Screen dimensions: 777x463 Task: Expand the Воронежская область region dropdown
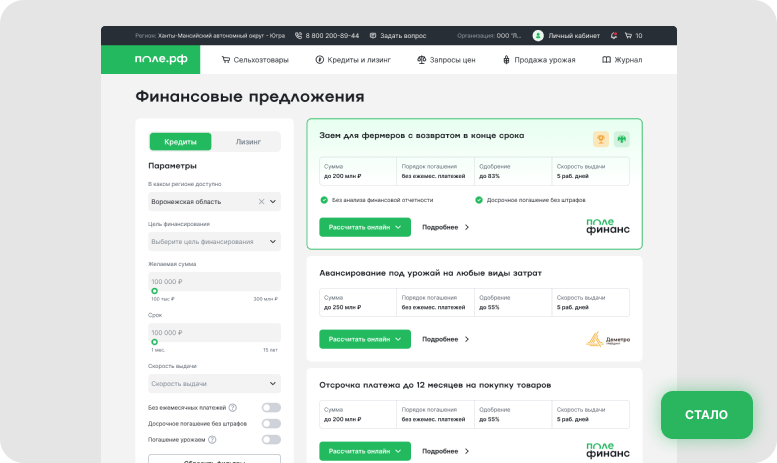coord(273,202)
